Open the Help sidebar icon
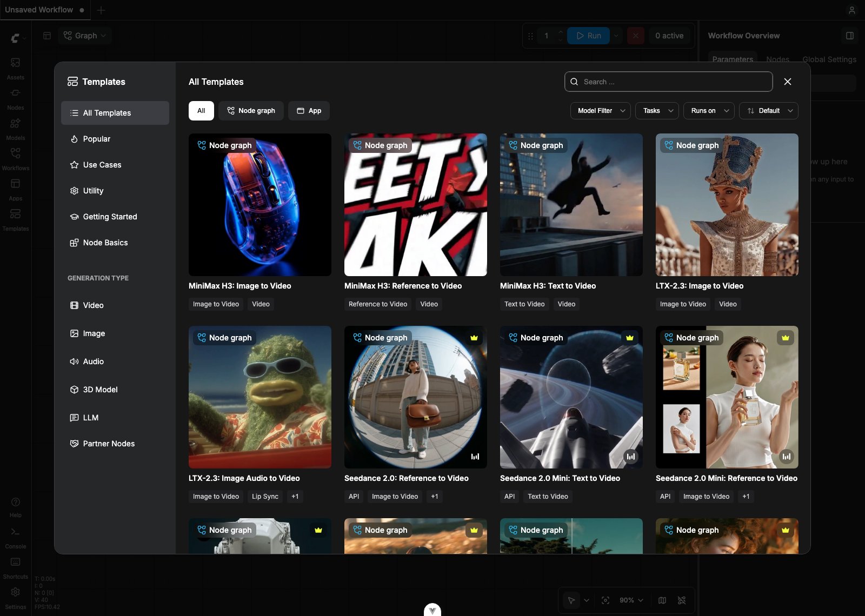This screenshot has width=865, height=616. 16,507
